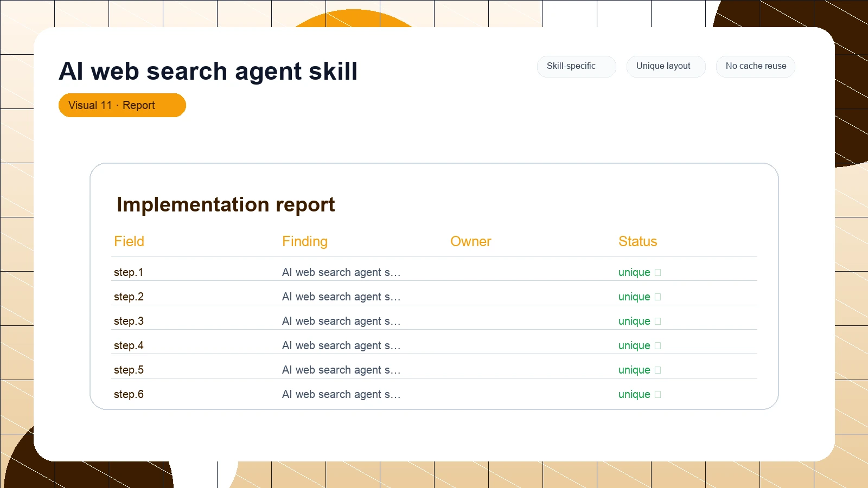Click the Unique layout tag

pos(666,66)
